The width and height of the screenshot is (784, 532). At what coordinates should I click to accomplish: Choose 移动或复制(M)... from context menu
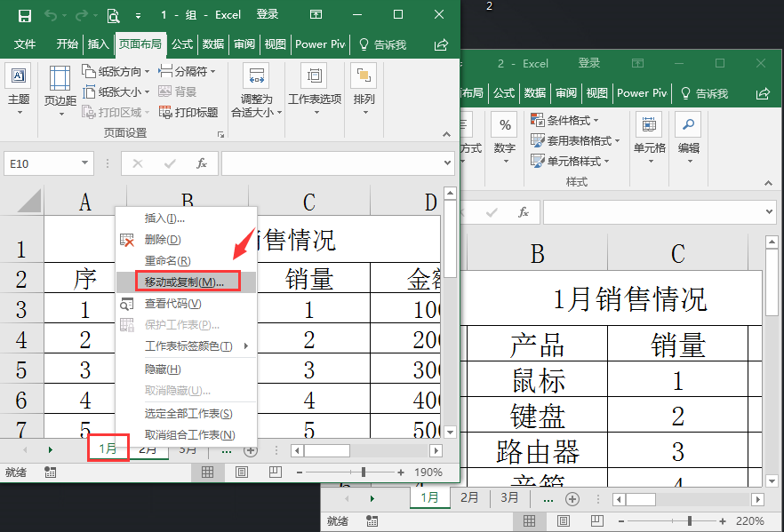[186, 282]
